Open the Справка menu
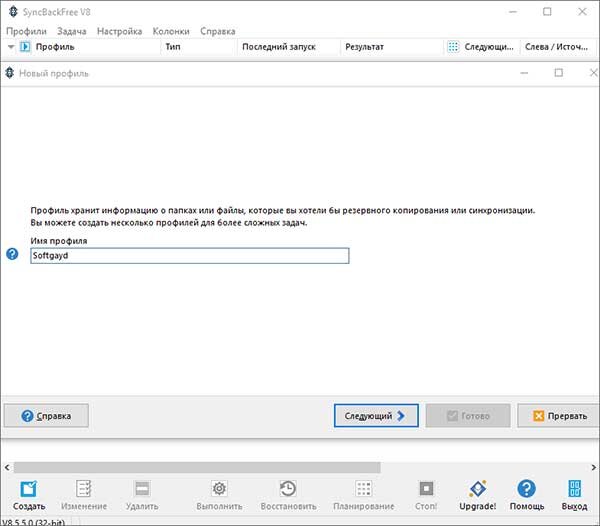Image resolution: width=600 pixels, height=526 pixels. coord(218,31)
